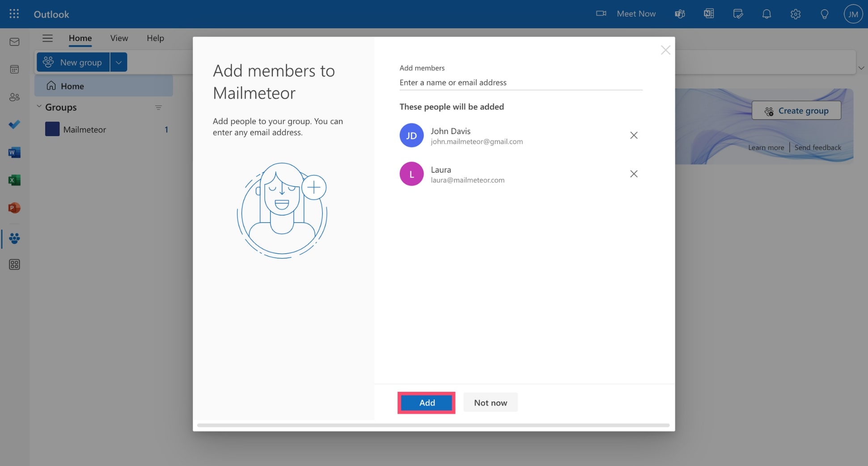Expand the New group dropdown arrow
868x466 pixels.
pos(119,62)
